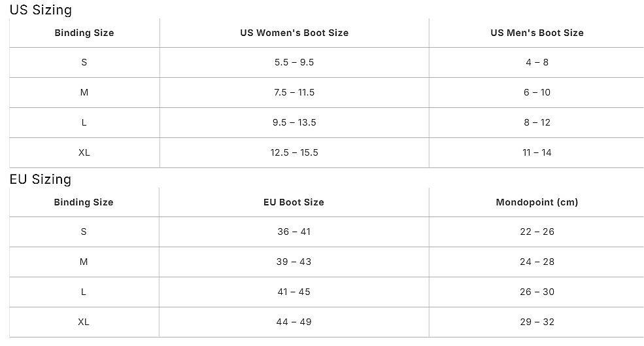Select the 5.5 – 9.5 women's size cell
Viewport: 644px width, 346px height.
coord(294,62)
